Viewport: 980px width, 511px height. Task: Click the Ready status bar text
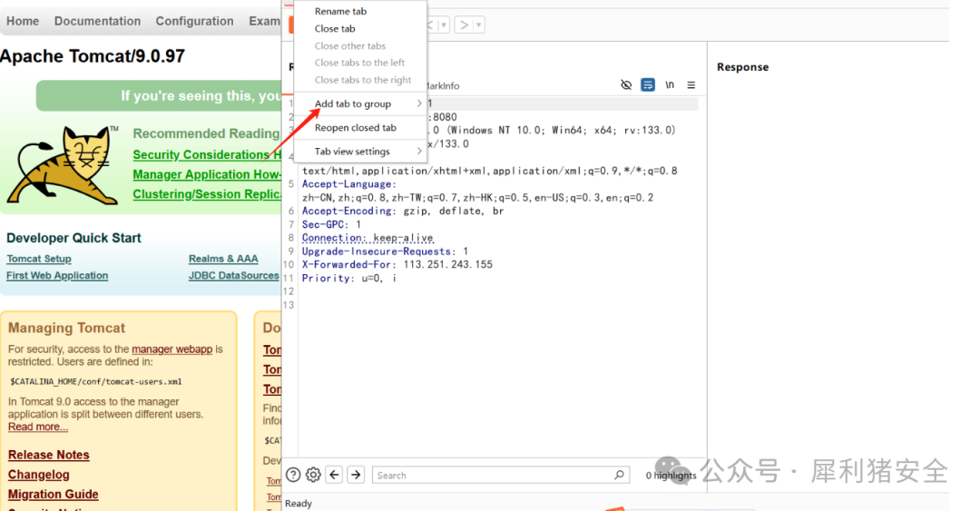[299, 504]
